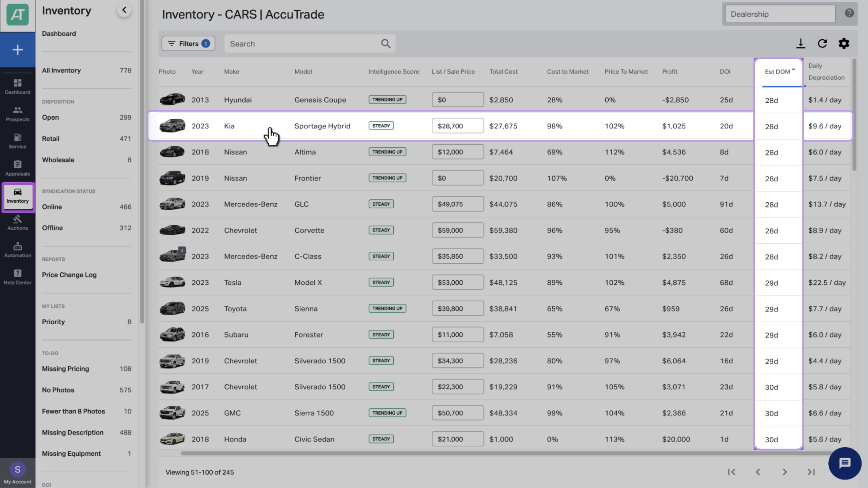Click TRENDING UP badge on Toyota Sienna
The height and width of the screenshot is (488, 868).
coord(387,308)
